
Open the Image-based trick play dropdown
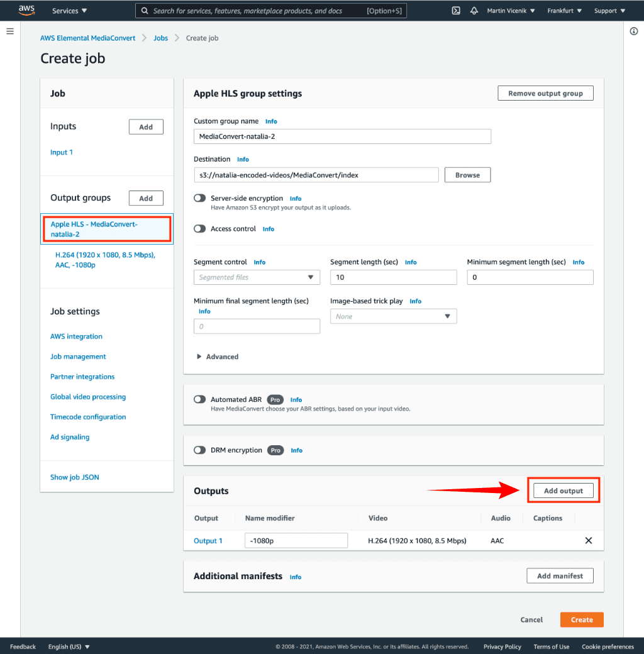coord(393,316)
